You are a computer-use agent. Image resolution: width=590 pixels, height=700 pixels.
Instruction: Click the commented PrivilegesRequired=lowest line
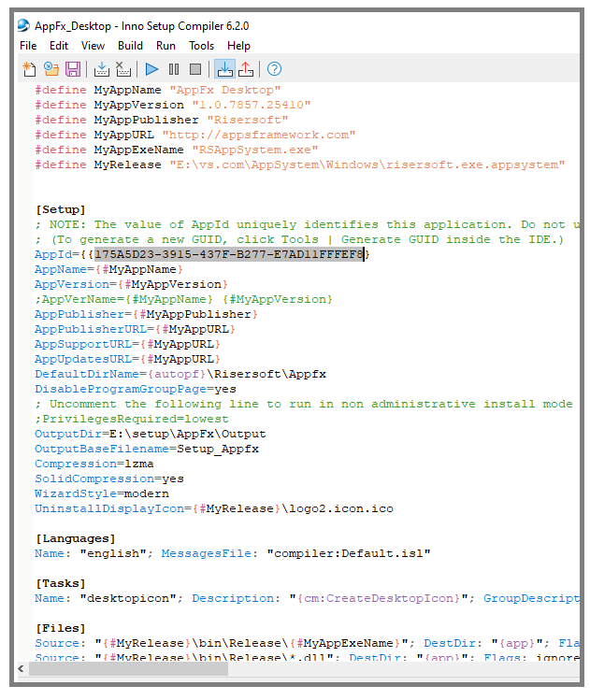pyautogui.click(x=131, y=420)
